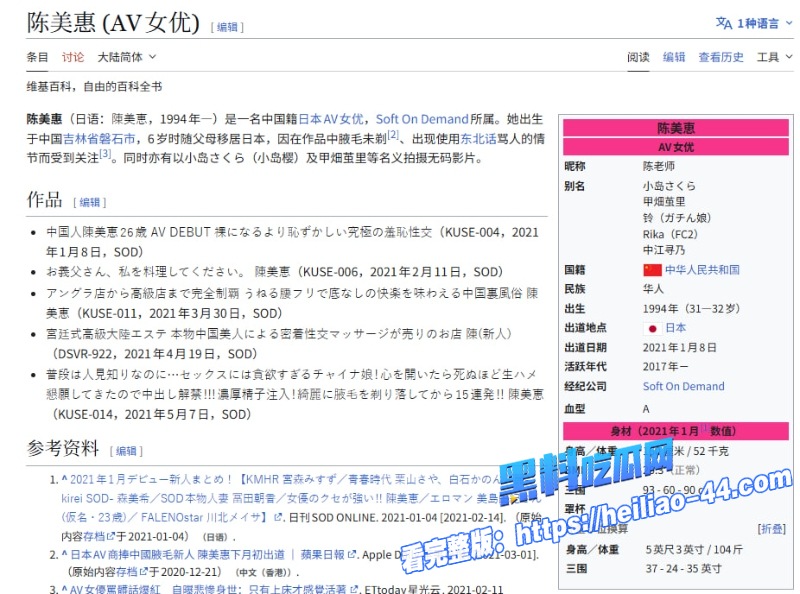The image size is (800, 594).
Task: Follow the 吉林省磐石市 link
Action: [x=99, y=139]
